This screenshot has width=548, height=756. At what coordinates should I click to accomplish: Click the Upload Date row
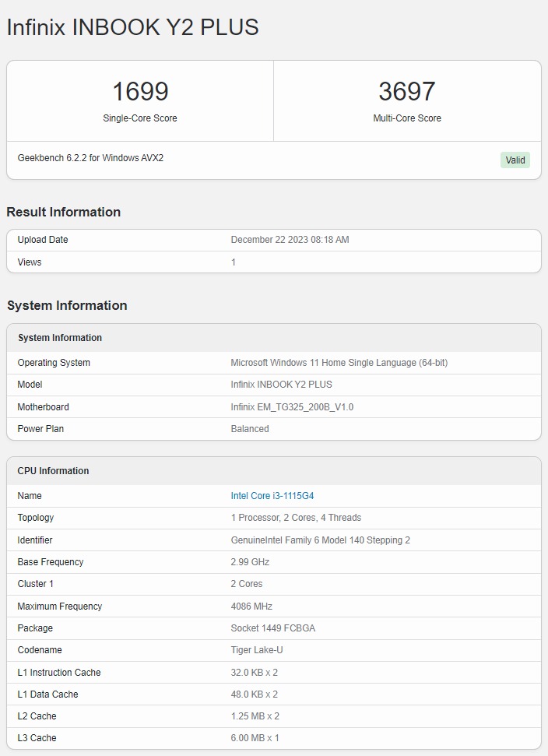coord(272,240)
